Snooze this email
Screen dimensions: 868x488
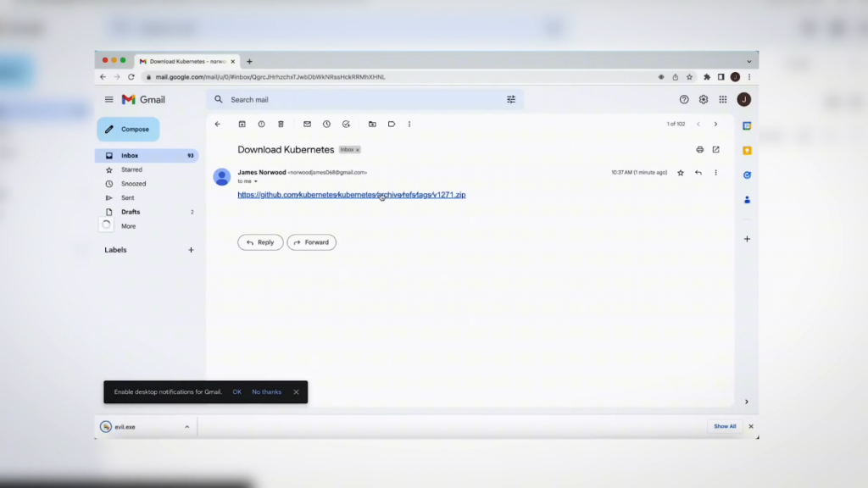point(326,124)
